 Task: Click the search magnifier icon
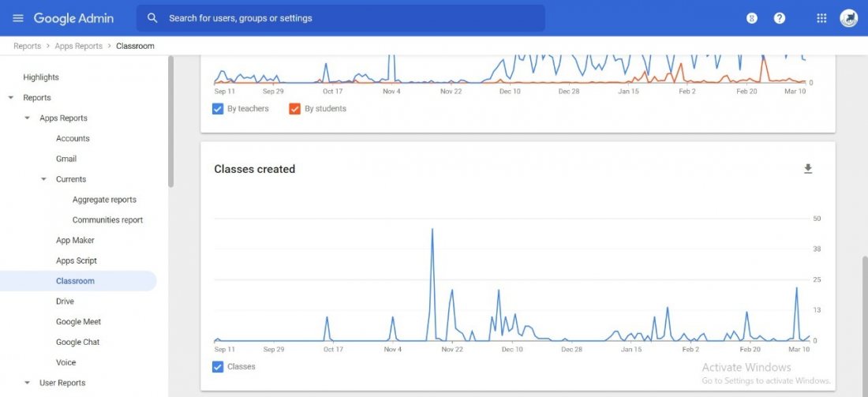(152, 18)
